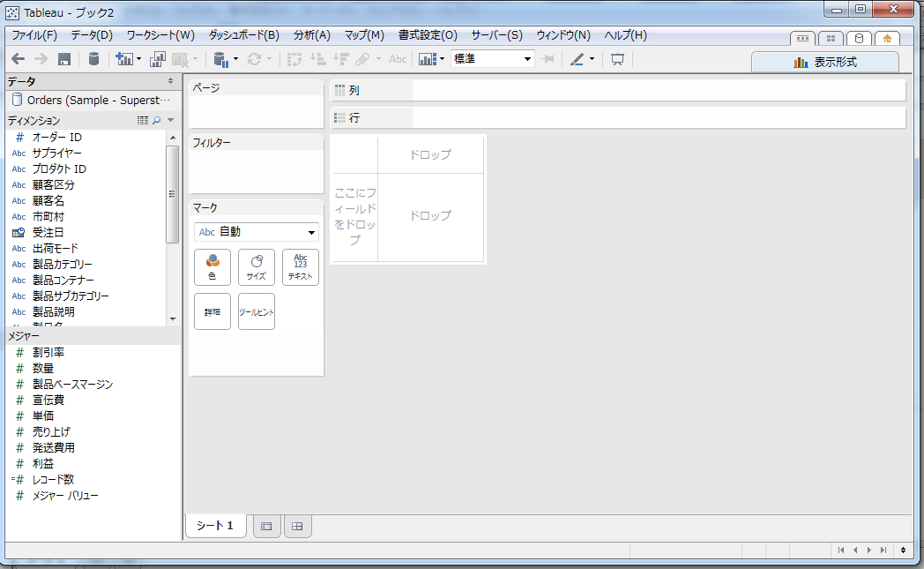Add a new worksheet via toolbar chart icon
The height and width of the screenshot is (569, 924).
tap(124, 59)
